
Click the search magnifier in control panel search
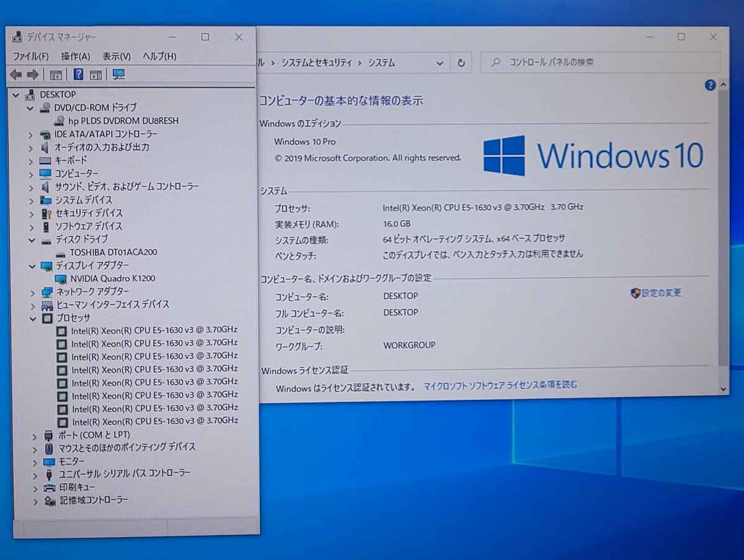(495, 63)
